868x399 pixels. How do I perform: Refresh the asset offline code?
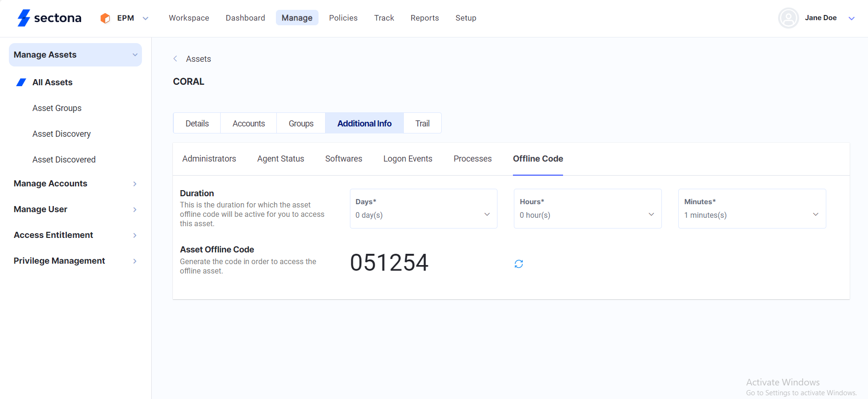click(519, 264)
